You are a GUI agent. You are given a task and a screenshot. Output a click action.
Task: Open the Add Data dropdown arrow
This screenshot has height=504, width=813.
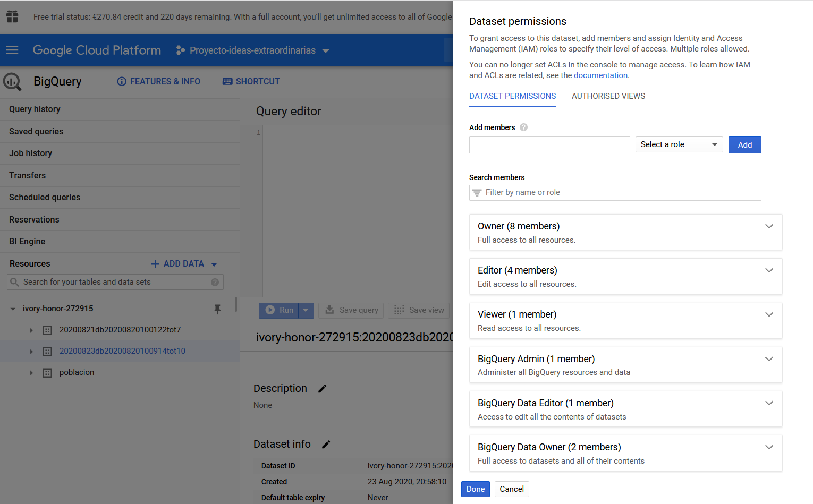(214, 264)
